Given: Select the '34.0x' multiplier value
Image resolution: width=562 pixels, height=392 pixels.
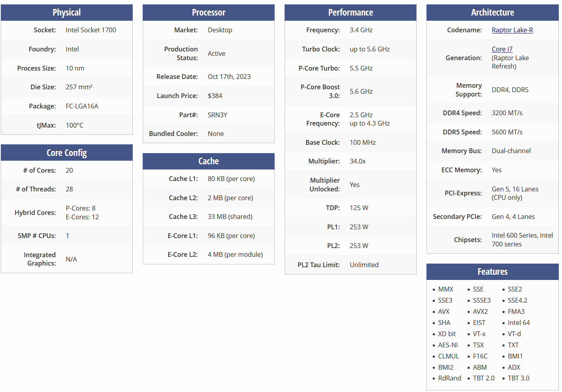Looking at the screenshot, I should [358, 161].
